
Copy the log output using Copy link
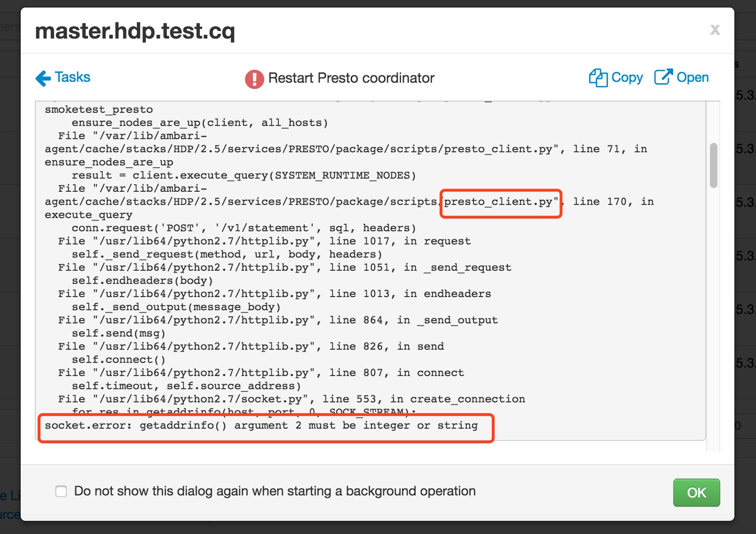click(x=627, y=78)
